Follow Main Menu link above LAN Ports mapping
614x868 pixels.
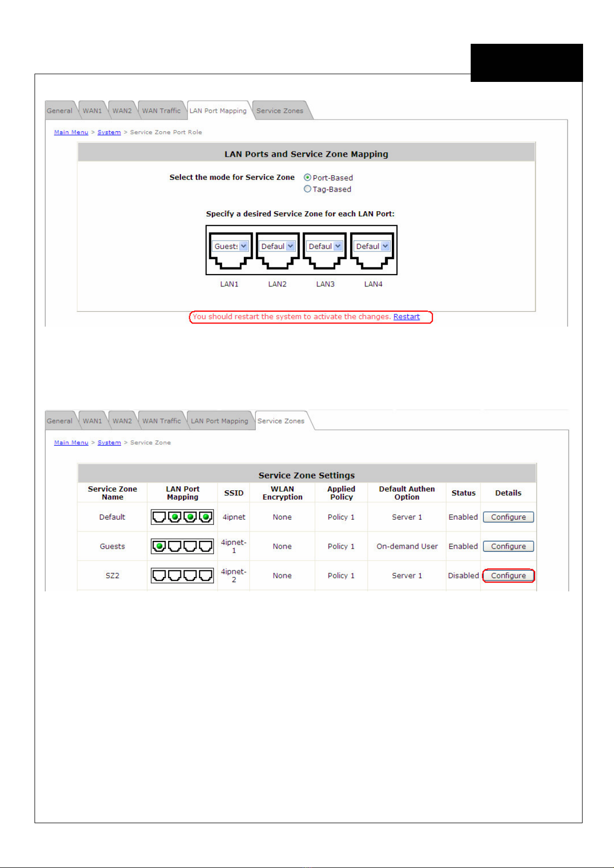[71, 132]
